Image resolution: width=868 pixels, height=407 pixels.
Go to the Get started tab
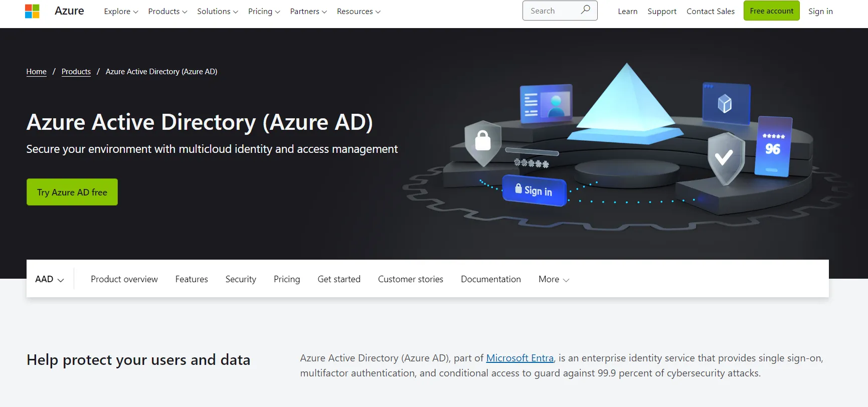click(339, 279)
